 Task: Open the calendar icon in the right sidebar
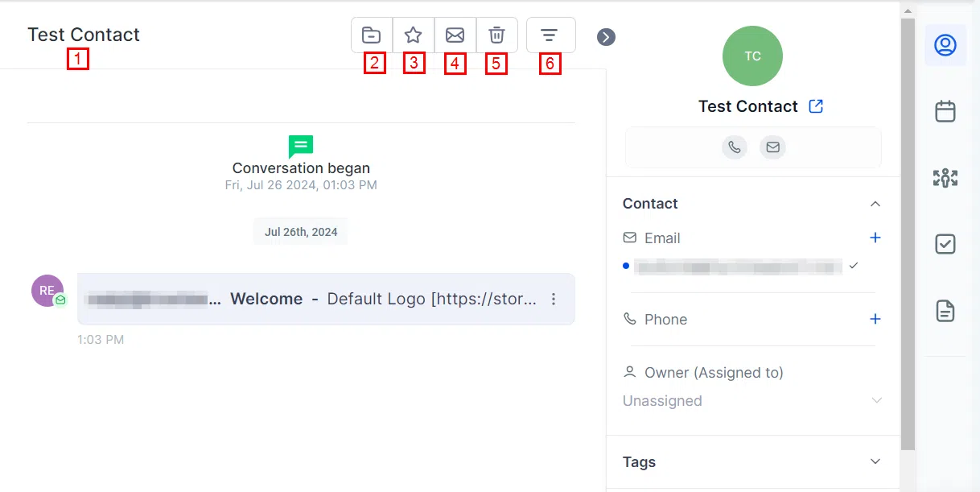click(945, 111)
